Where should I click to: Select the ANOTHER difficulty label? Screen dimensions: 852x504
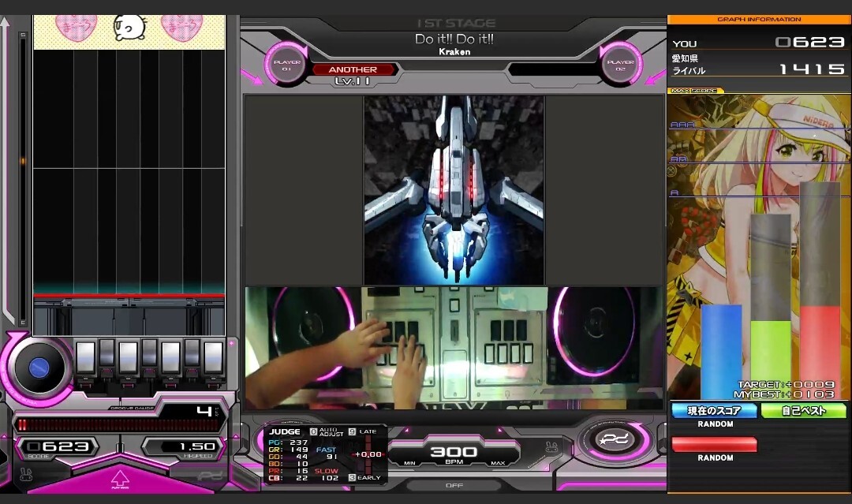(x=353, y=69)
